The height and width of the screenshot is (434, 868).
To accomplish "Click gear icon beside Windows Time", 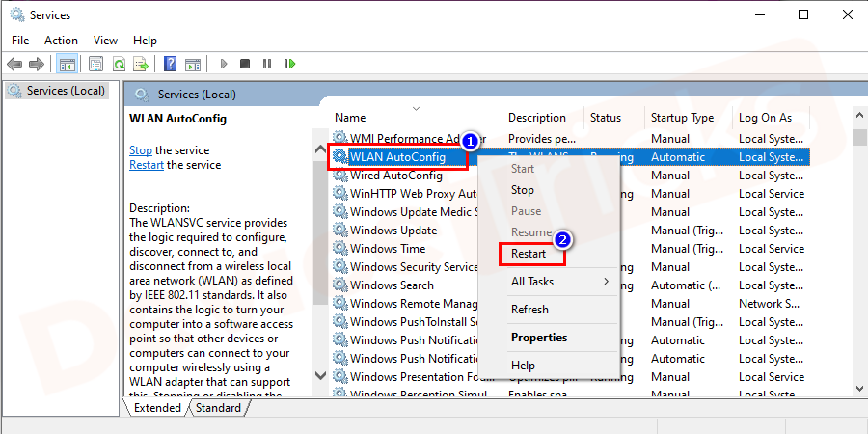I will click(339, 248).
